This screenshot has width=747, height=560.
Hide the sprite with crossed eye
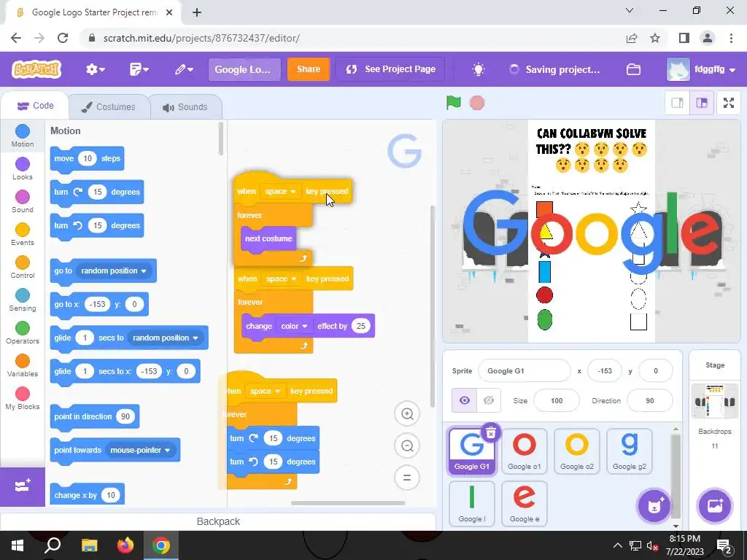488,400
